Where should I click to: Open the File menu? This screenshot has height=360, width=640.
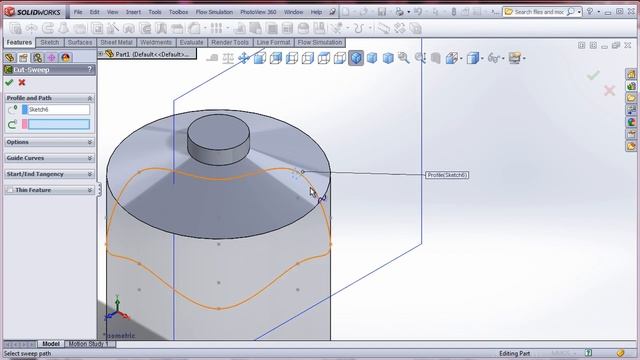point(78,12)
